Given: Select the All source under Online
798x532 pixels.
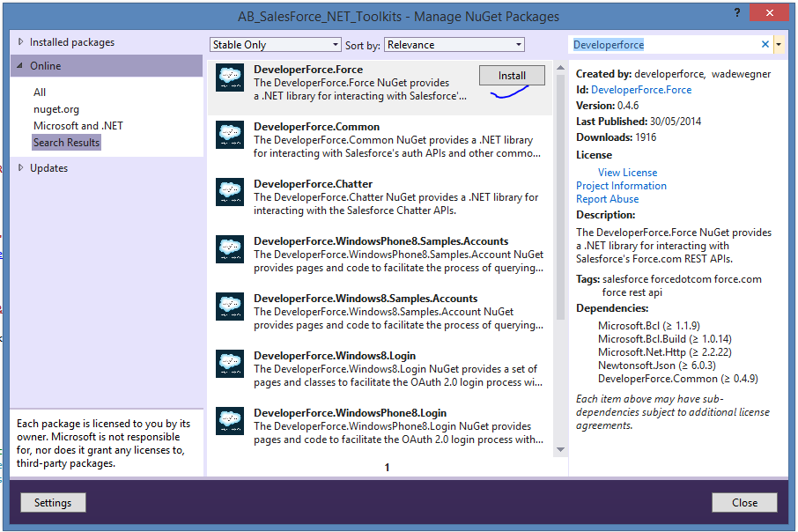Looking at the screenshot, I should pos(40,92).
